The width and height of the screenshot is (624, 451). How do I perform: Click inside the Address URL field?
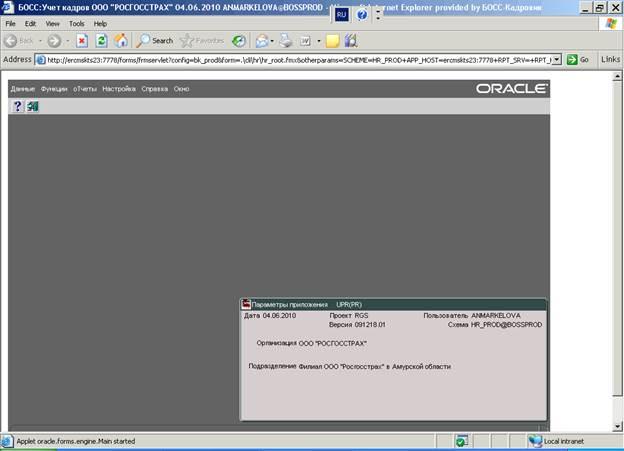pos(300,60)
